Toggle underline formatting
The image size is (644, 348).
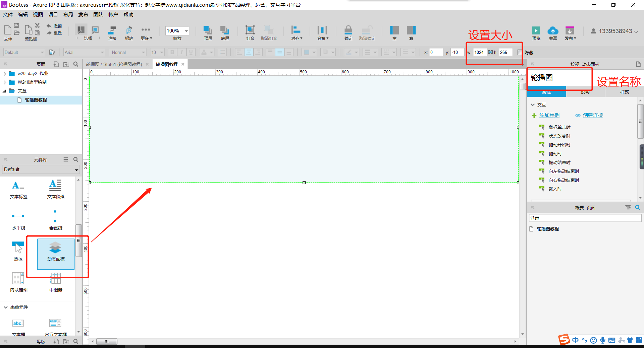point(191,52)
